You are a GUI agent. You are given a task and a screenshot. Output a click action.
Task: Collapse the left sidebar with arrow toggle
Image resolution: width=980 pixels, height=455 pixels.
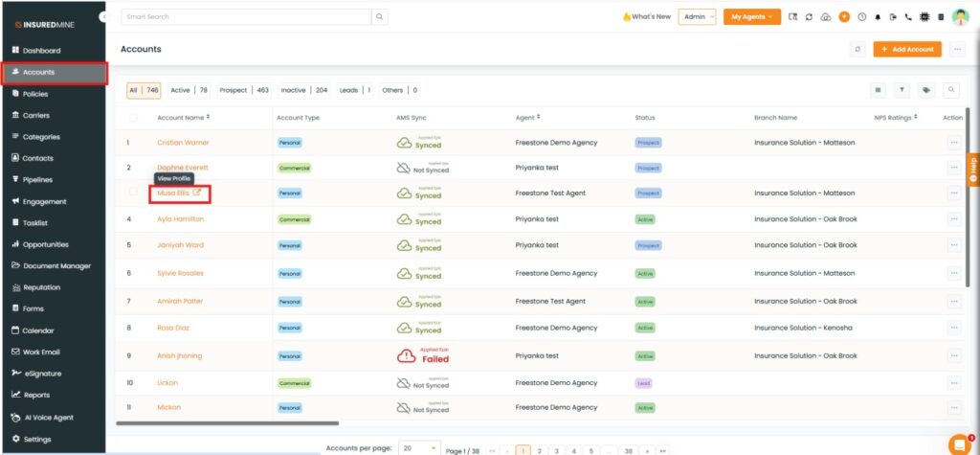point(103,18)
